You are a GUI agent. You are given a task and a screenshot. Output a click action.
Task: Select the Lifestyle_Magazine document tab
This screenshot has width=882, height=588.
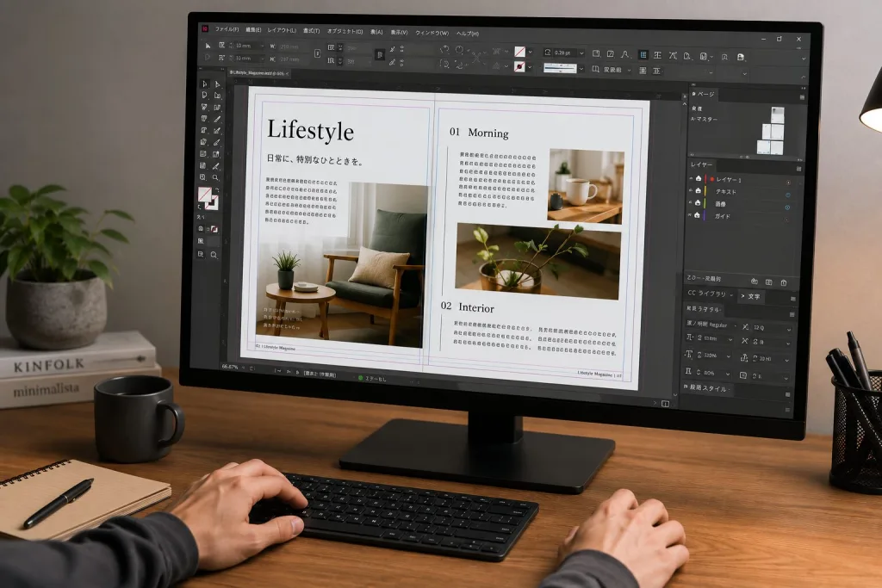pyautogui.click(x=258, y=73)
